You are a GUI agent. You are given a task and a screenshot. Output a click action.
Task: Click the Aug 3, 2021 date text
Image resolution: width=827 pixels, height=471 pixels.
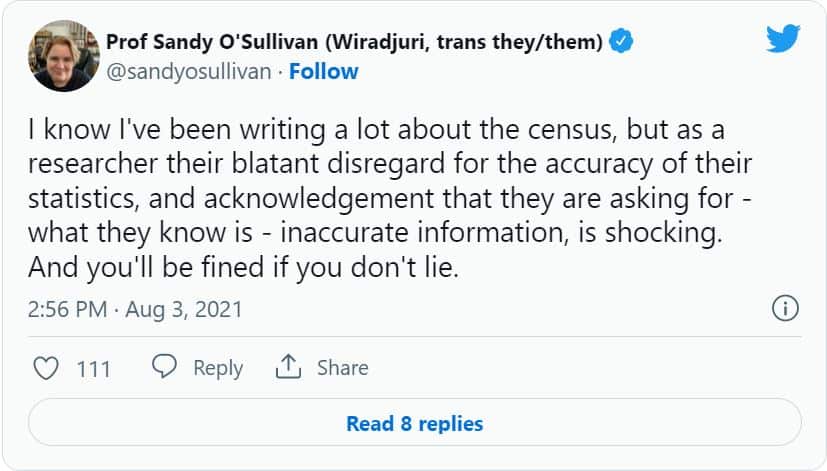(x=183, y=309)
